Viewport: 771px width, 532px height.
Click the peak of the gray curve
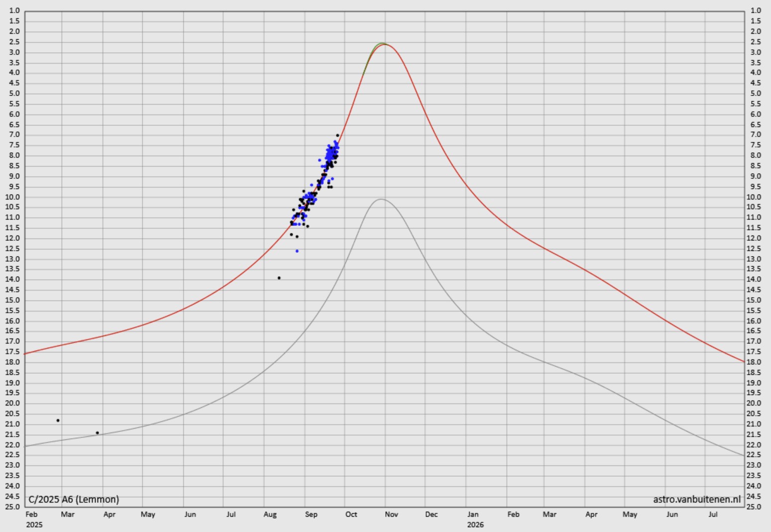pyautogui.click(x=381, y=199)
